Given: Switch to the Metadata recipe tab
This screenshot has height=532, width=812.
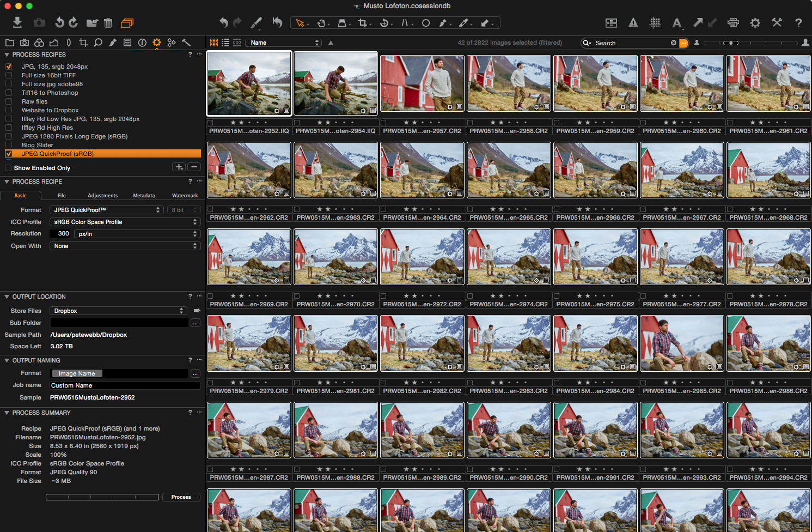Looking at the screenshot, I should pos(144,195).
